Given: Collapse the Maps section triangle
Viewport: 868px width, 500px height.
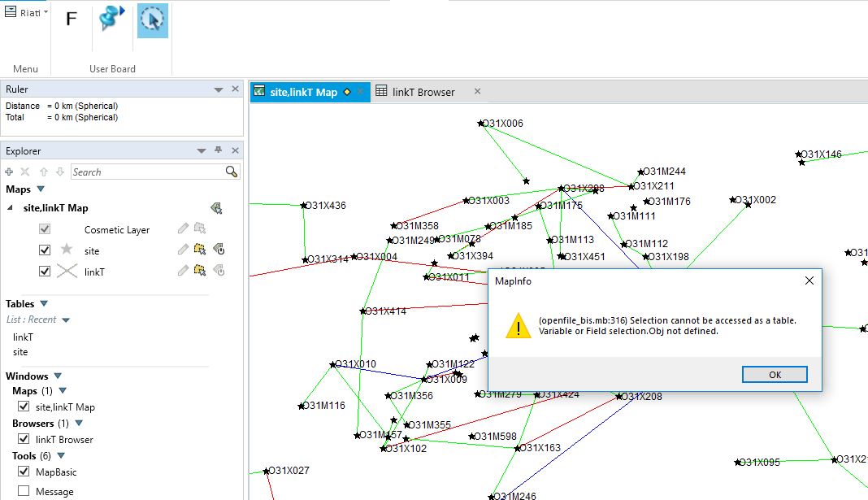Looking at the screenshot, I should [40, 189].
